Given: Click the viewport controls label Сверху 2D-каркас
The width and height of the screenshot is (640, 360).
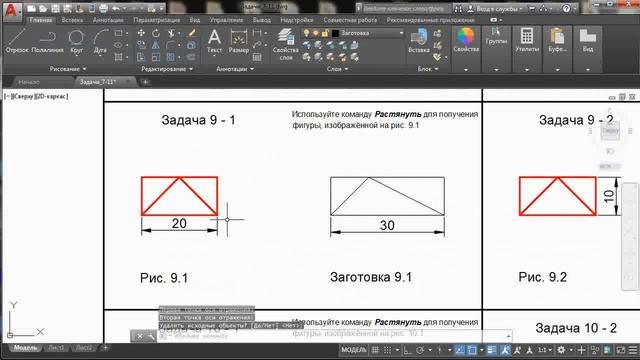Looking at the screenshot, I should [x=36, y=96].
